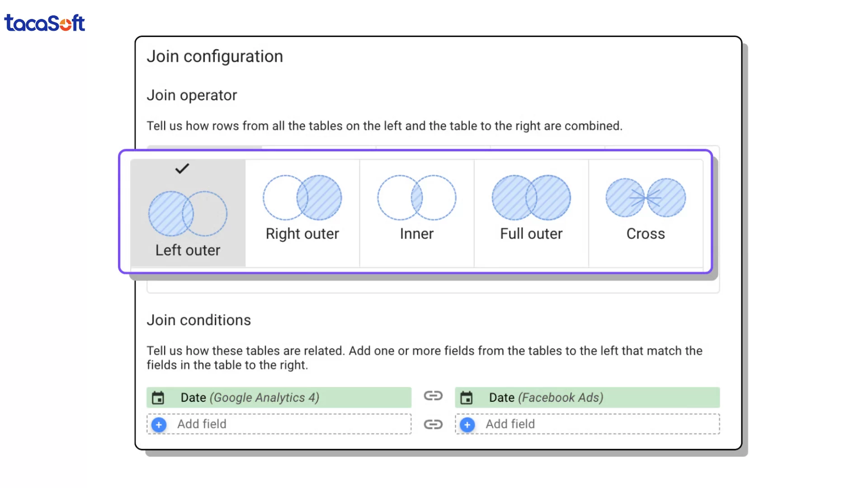
Task: Click the Right outer Venn diagram icon
Action: tap(302, 197)
